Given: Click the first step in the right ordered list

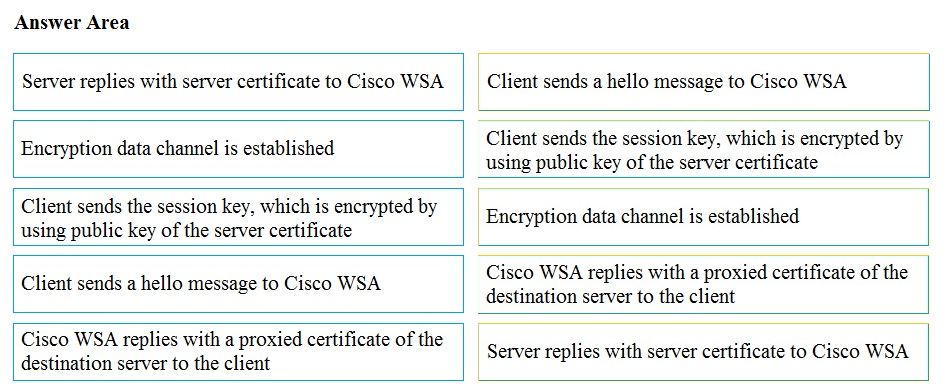Looking at the screenshot, I should click(704, 82).
